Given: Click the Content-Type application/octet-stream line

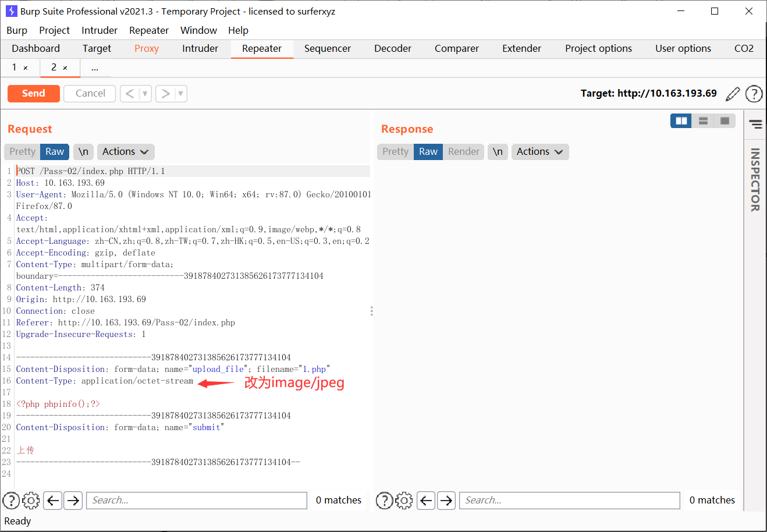Looking at the screenshot, I should 105,381.
